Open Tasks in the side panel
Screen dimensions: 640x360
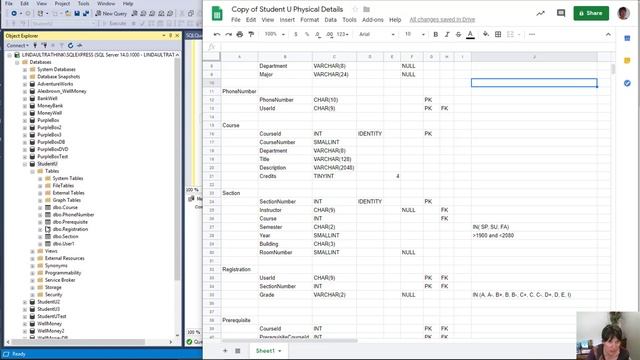pyautogui.click(x=627, y=83)
